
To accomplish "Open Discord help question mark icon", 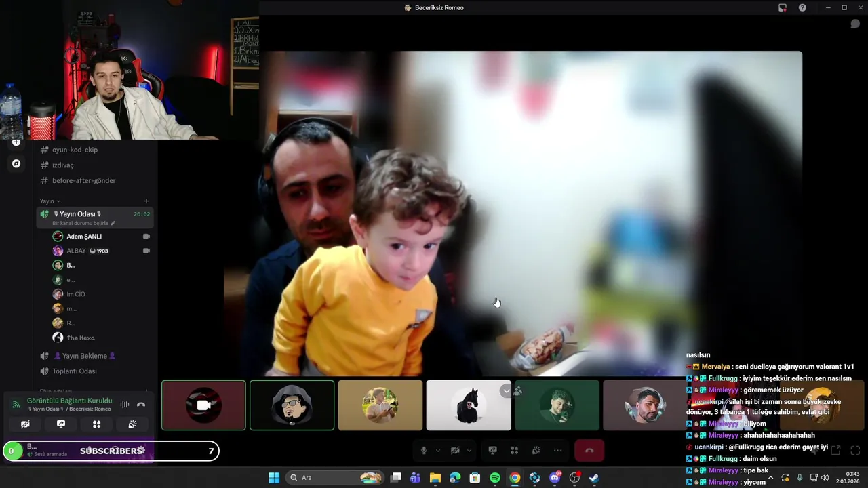I will tap(802, 7).
